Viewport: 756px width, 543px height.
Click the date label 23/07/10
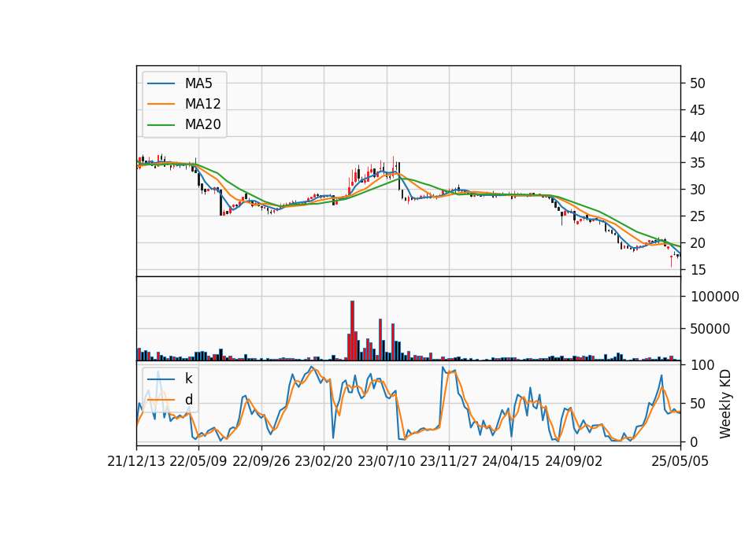(386, 461)
